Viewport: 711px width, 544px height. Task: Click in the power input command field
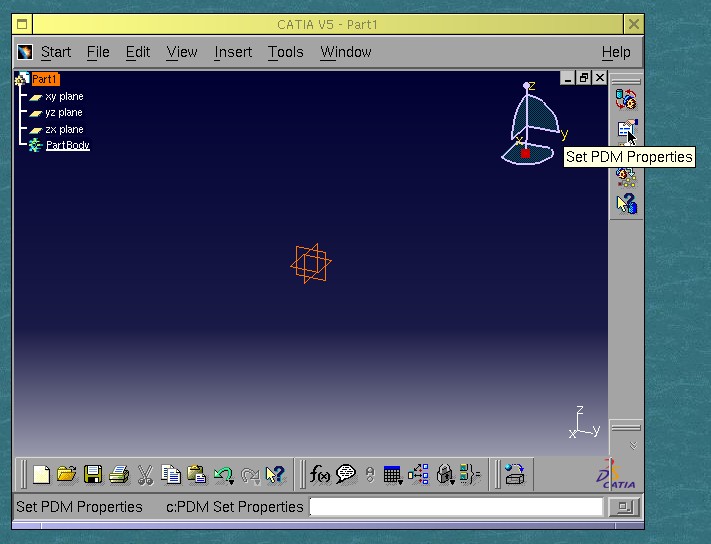456,507
